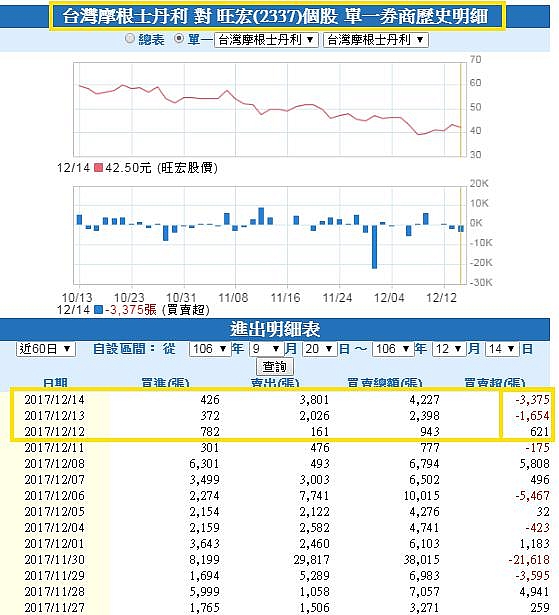Select the 總表 radio button
The image size is (559, 615).
click(x=129, y=38)
